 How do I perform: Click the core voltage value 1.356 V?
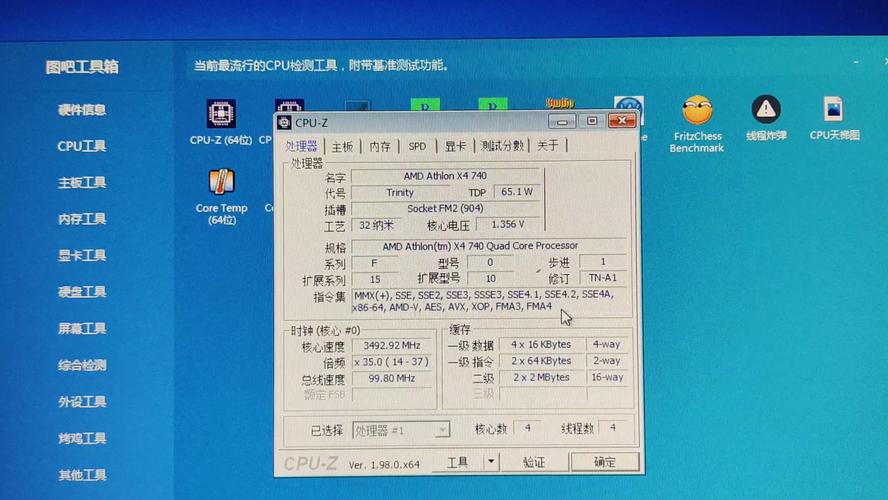tap(508, 224)
